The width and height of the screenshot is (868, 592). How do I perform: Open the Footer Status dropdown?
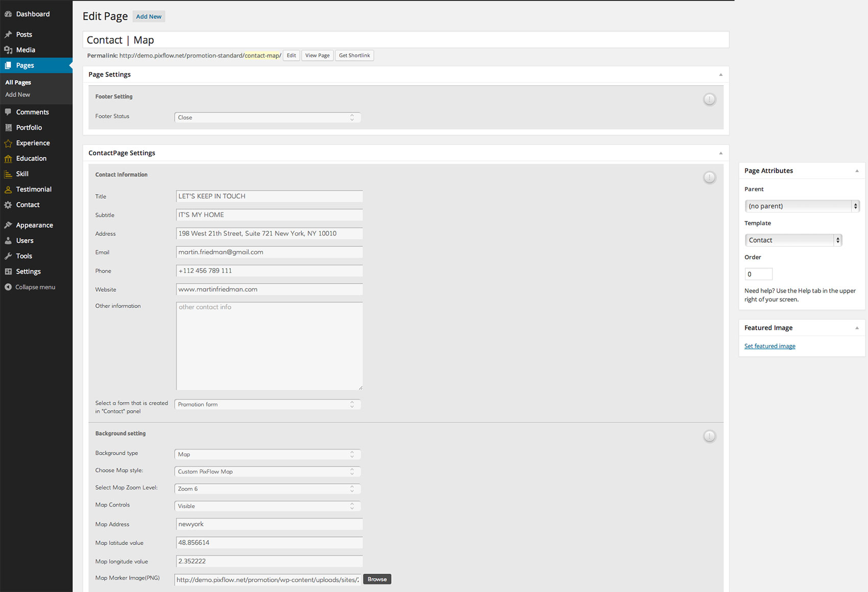(268, 117)
